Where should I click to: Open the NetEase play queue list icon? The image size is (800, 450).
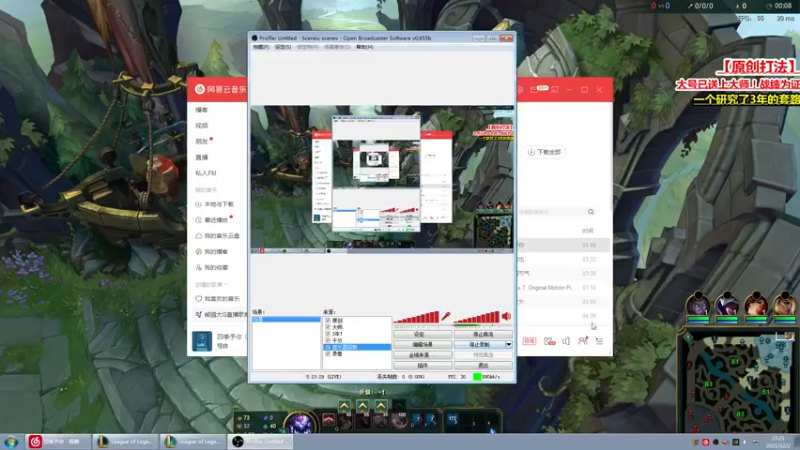(x=599, y=341)
